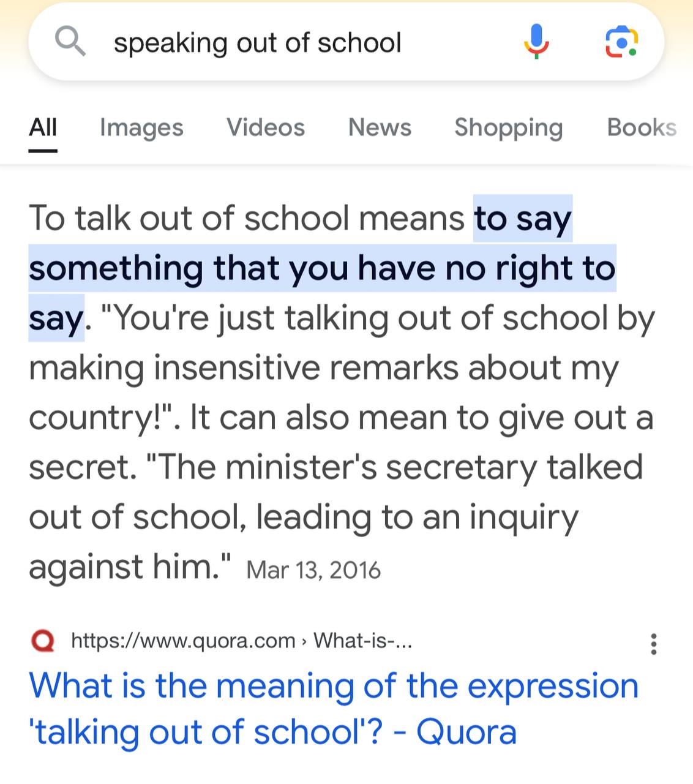The width and height of the screenshot is (693, 784).
Task: Tap the Quora favicon logo
Action: (x=43, y=641)
